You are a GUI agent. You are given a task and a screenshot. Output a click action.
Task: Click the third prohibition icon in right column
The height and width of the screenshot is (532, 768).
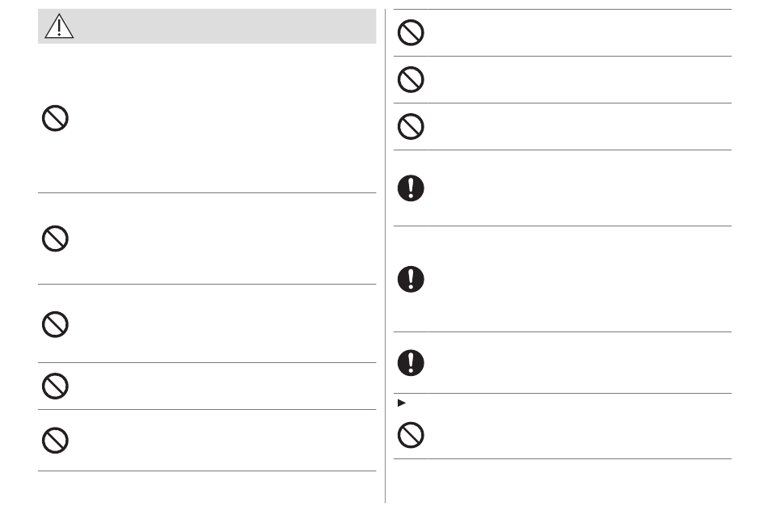[411, 126]
